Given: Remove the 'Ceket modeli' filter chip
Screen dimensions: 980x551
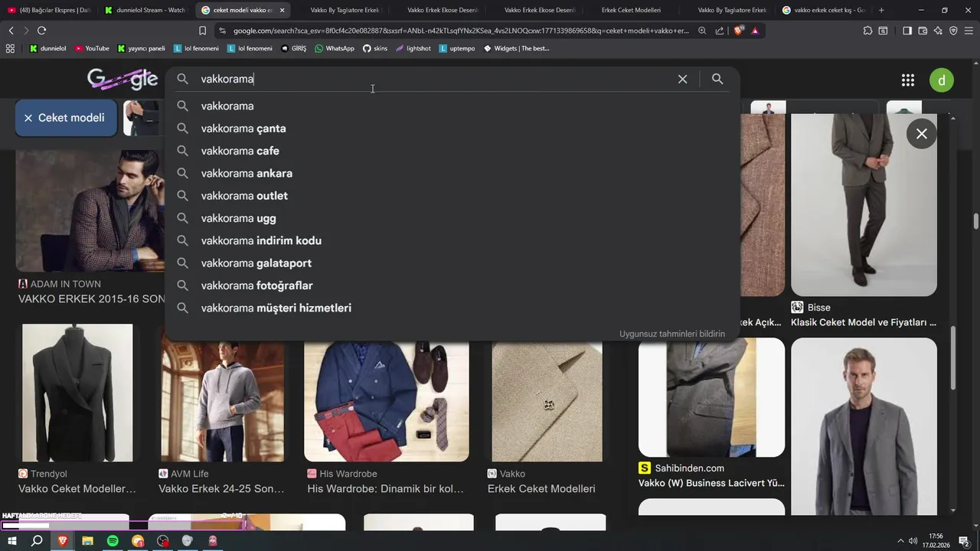Looking at the screenshot, I should point(28,118).
